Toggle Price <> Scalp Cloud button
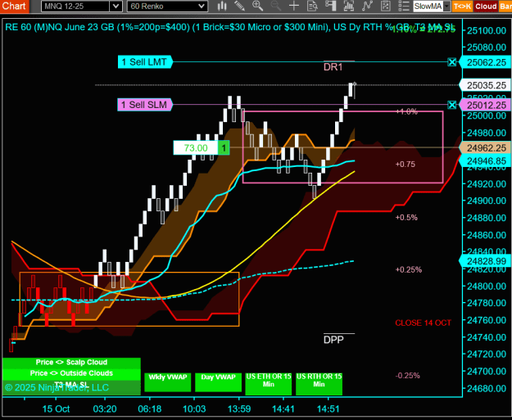Viewport: 512px width, 420px height. (71, 362)
